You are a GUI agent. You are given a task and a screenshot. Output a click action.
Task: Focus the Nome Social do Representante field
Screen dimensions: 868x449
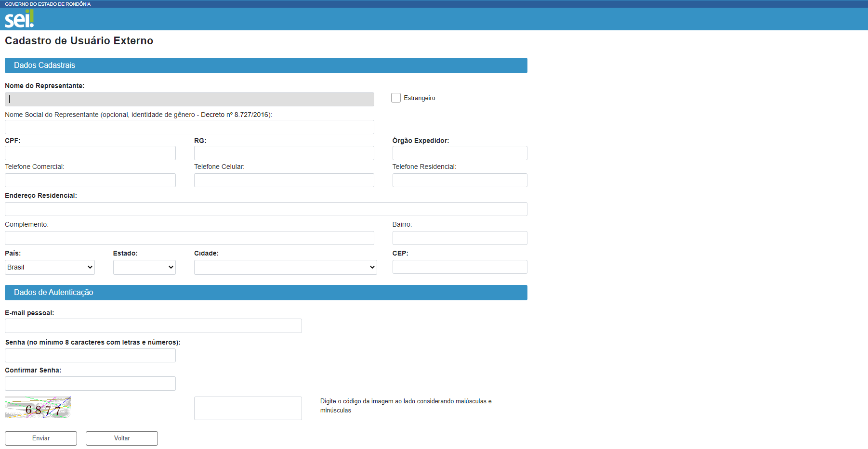(x=189, y=127)
